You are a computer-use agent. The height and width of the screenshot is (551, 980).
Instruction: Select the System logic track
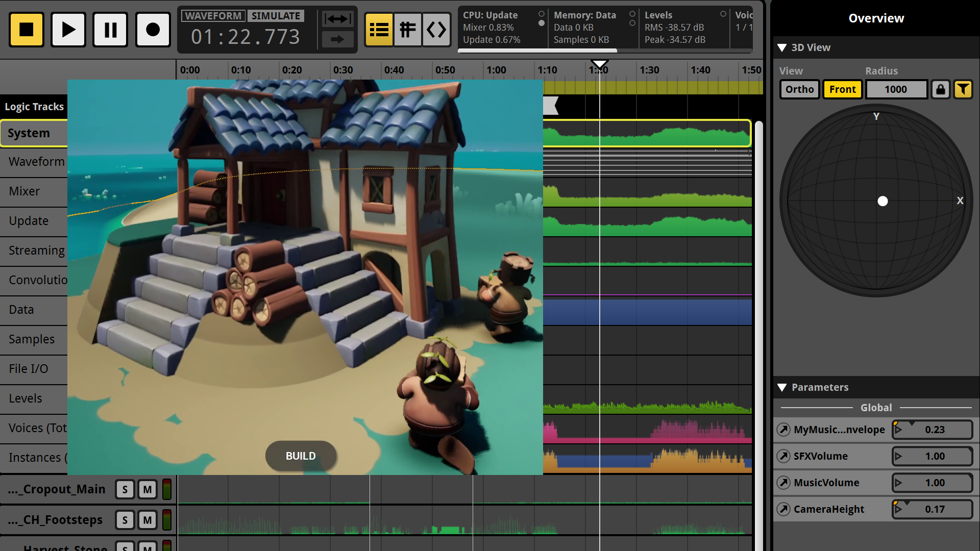pyautogui.click(x=34, y=133)
